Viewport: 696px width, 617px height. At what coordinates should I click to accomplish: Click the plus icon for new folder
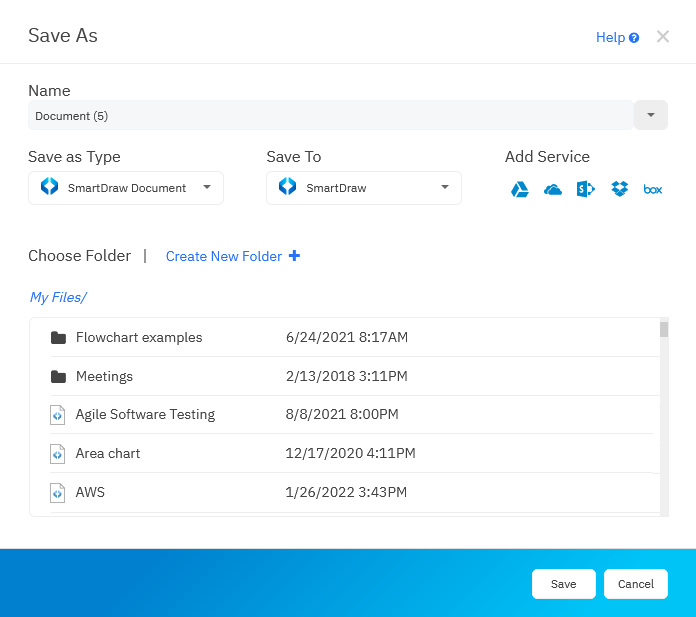(295, 256)
